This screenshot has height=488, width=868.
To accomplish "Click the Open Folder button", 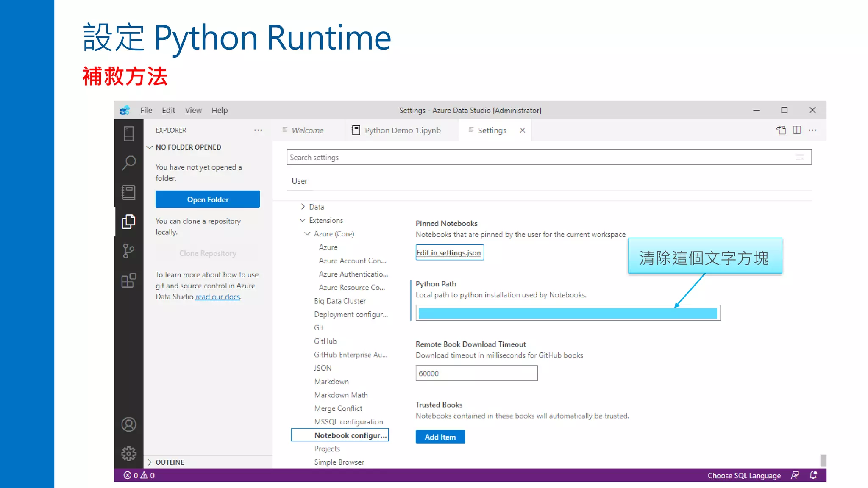I will point(208,199).
